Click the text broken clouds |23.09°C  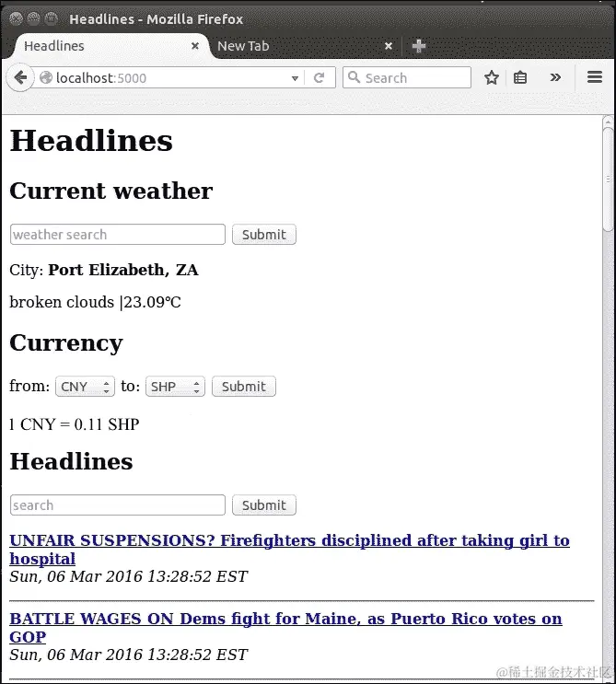pyautogui.click(x=95, y=302)
